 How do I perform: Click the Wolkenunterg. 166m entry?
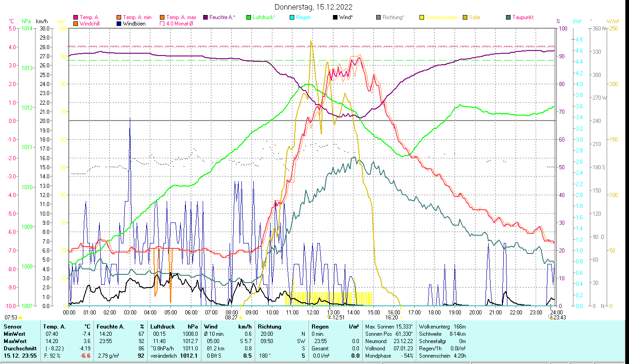click(x=442, y=327)
